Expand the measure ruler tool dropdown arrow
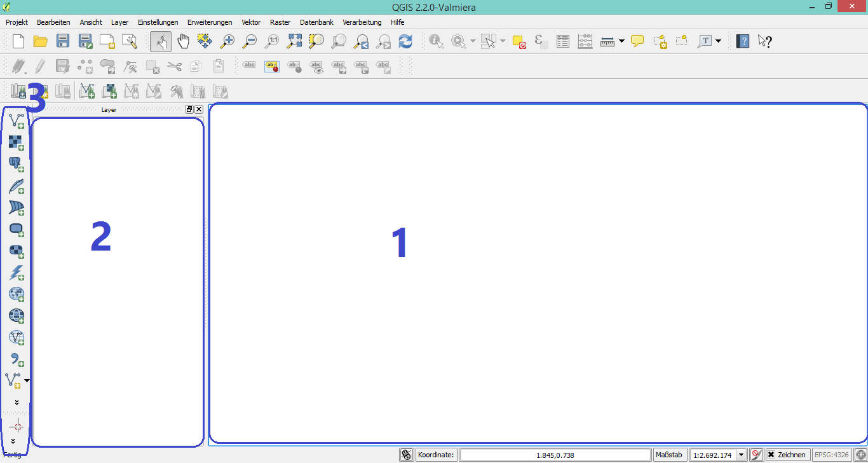868x463 pixels. click(621, 42)
